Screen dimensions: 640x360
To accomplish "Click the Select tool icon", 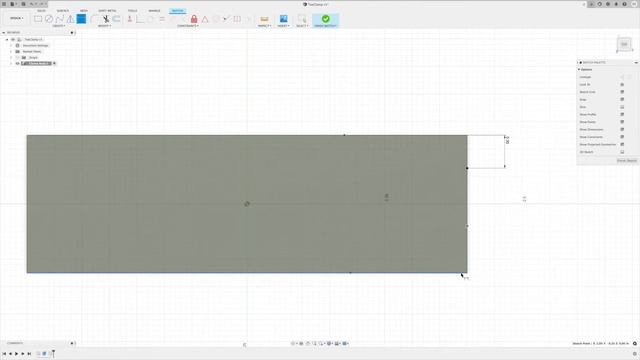I will point(302,19).
